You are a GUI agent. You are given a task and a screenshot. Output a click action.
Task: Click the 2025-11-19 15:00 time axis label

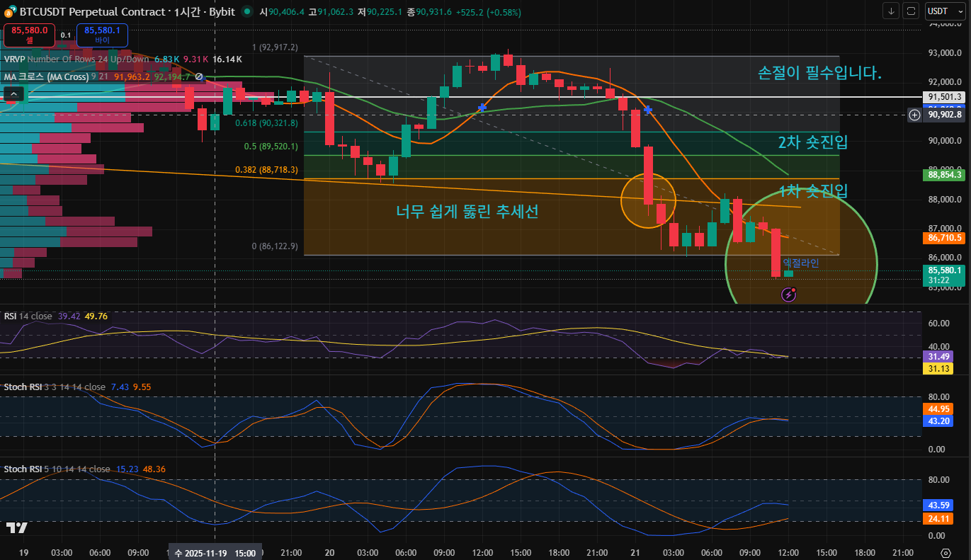[x=215, y=552]
